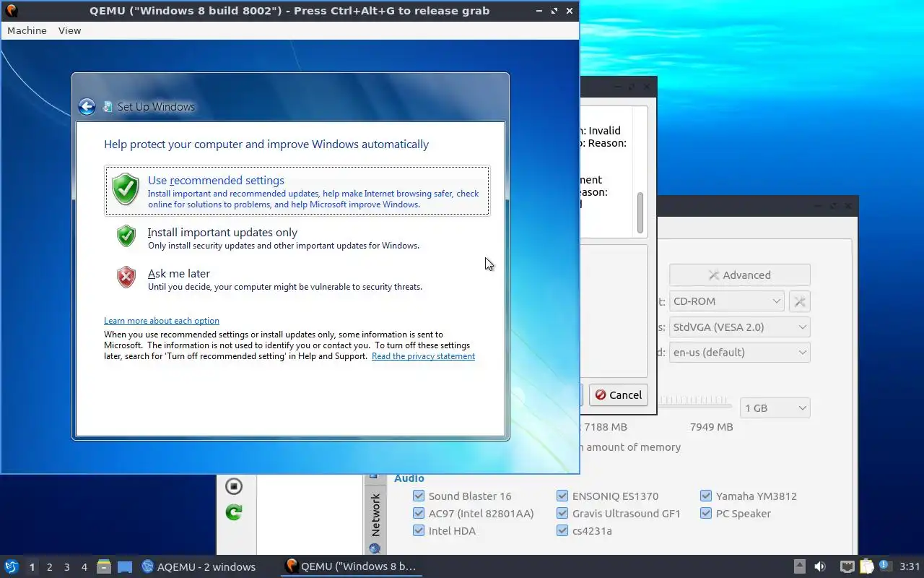
Task: Click the Cancel button in the AQEMU dialog
Action: pyautogui.click(x=618, y=394)
